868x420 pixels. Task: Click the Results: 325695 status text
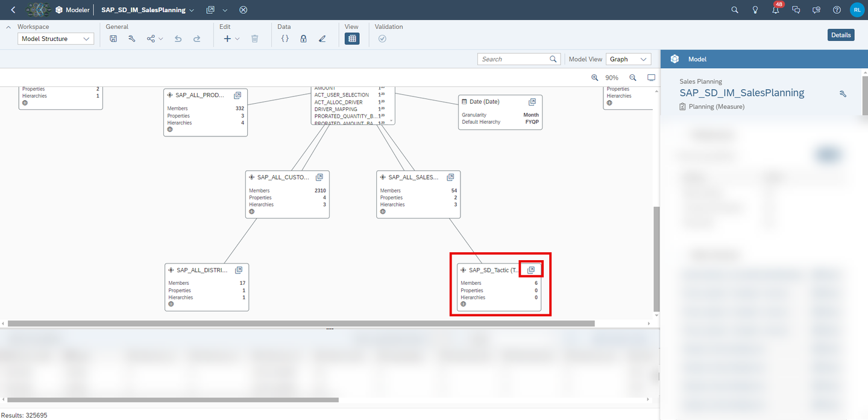(x=25, y=415)
